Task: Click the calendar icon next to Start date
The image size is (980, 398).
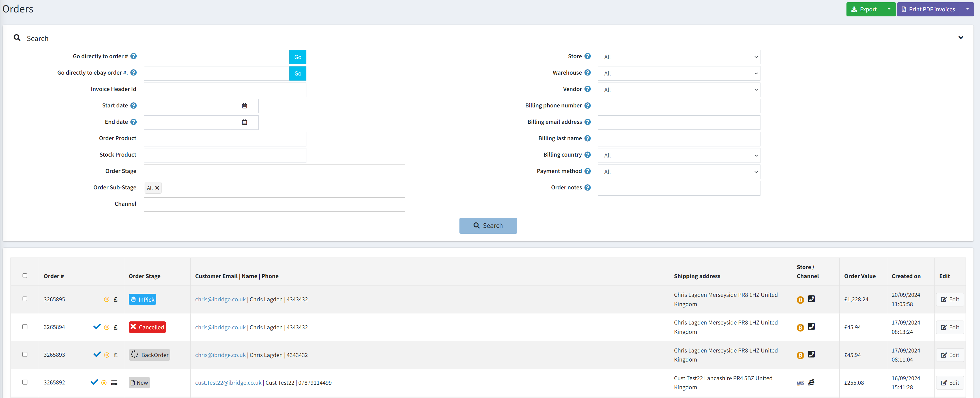Action: point(245,106)
